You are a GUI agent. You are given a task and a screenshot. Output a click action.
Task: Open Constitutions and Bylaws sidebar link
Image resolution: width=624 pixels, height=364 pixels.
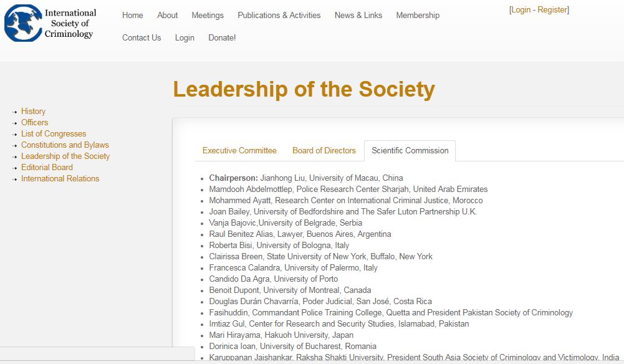65,145
